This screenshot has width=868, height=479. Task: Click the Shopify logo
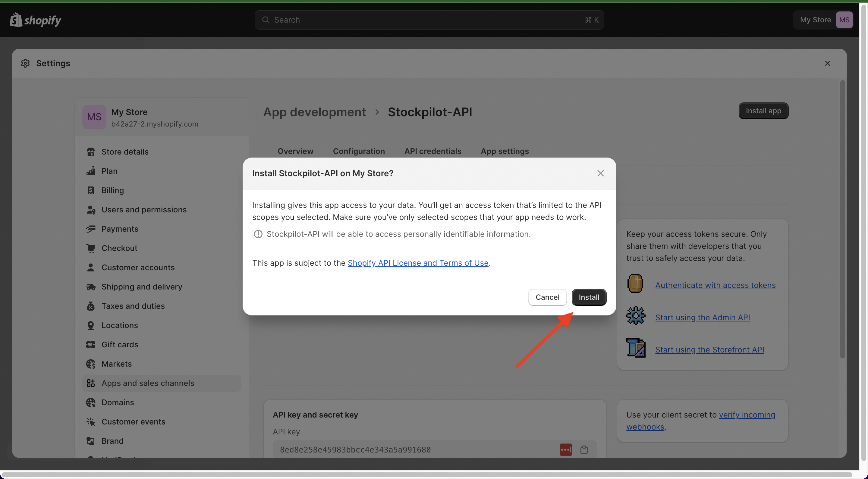(35, 20)
